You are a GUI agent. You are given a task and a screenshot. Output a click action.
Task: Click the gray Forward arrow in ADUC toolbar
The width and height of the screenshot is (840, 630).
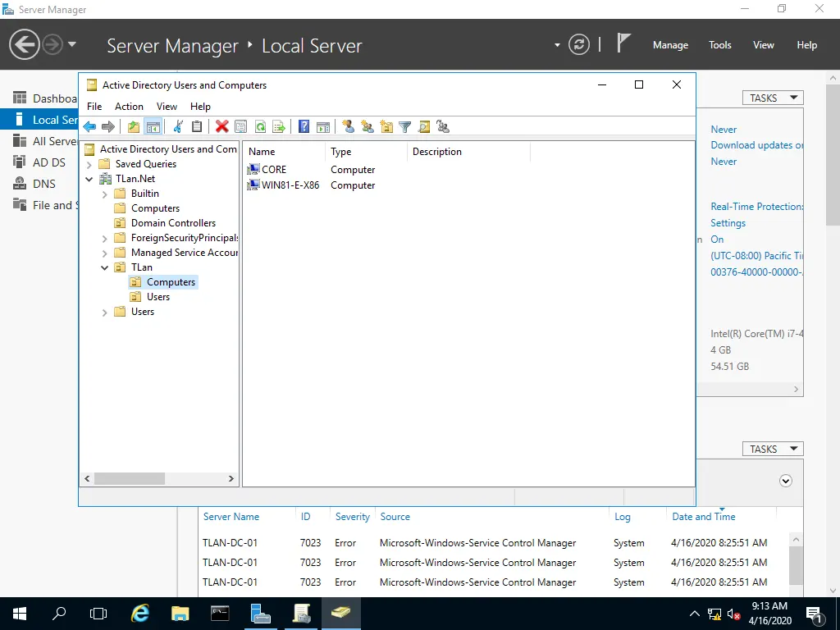(108, 127)
